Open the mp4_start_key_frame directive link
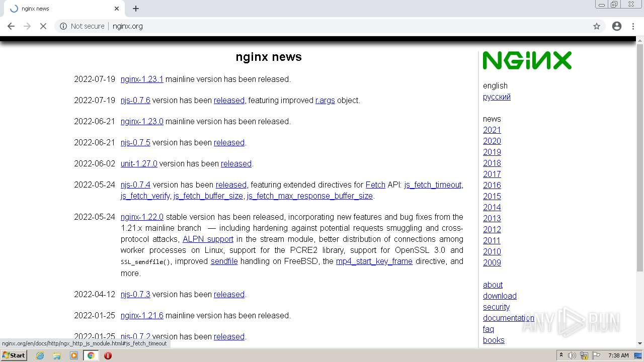This screenshot has height=362, width=644. pyautogui.click(x=374, y=261)
